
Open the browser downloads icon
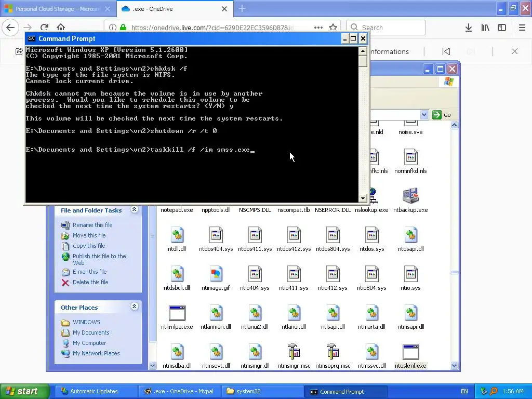coord(469,28)
